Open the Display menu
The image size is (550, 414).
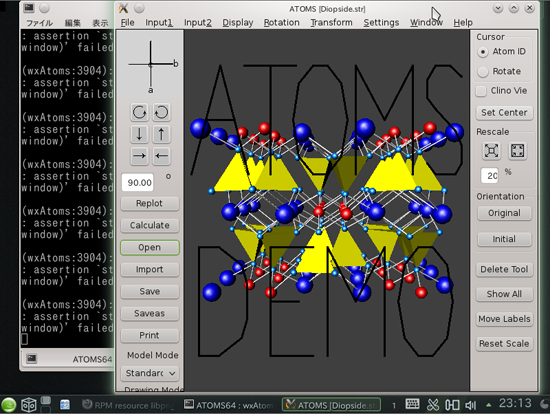pyautogui.click(x=237, y=22)
